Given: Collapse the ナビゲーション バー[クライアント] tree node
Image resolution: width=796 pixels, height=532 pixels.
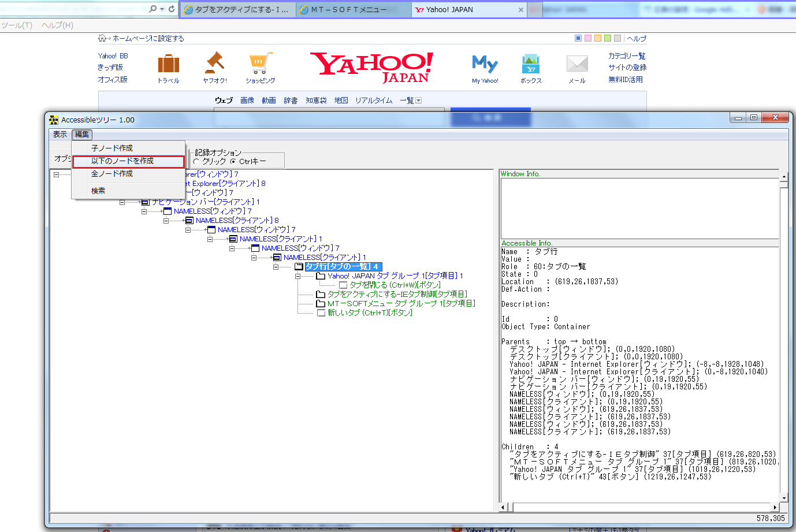Looking at the screenshot, I should (122, 202).
